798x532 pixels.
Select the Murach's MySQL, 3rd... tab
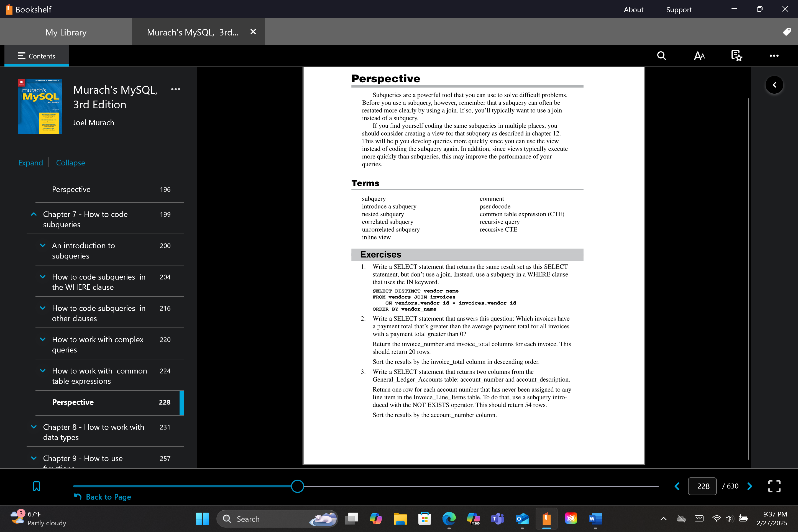(193, 32)
